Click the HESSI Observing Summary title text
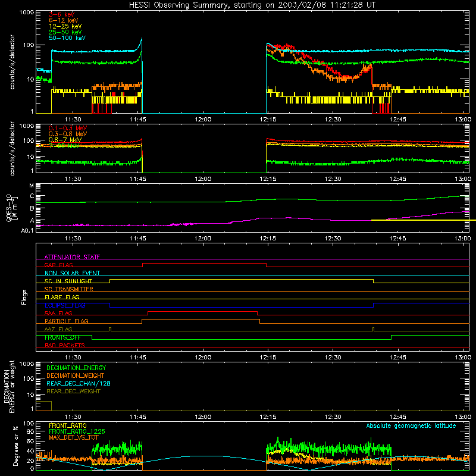The image size is (476, 476). [x=252, y=5]
